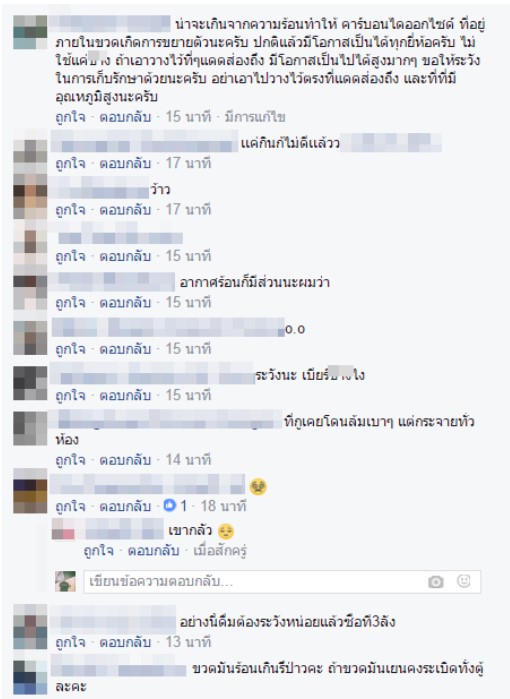Click sad emoji in blurred comment
The image size is (510, 699).
point(258,487)
